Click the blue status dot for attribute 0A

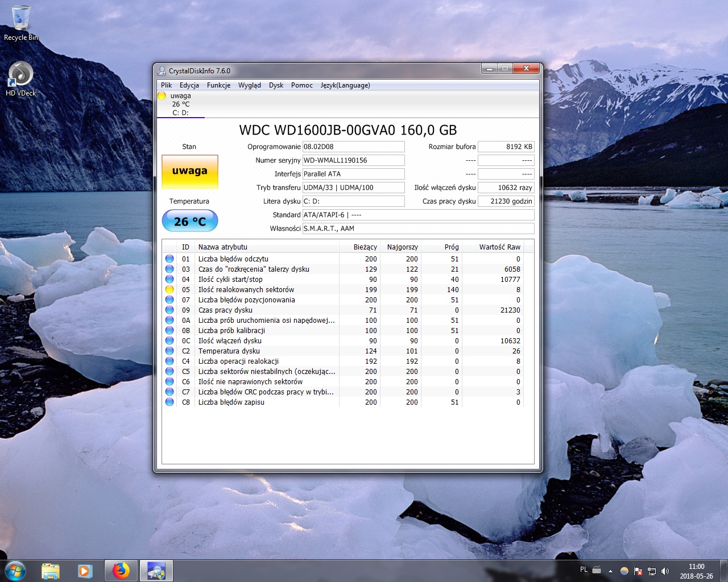pyautogui.click(x=169, y=320)
